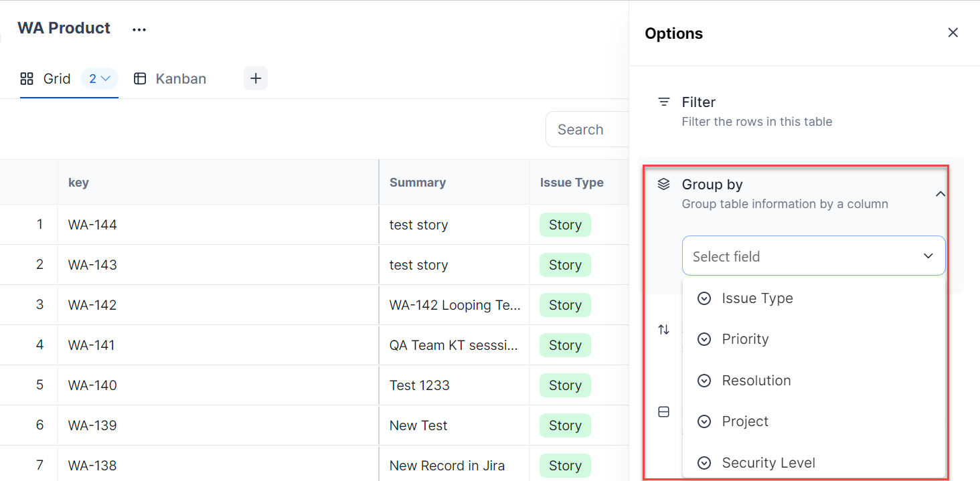Screen dimensions: 980x481
Task: Choose Issue Type from field list
Action: pos(756,298)
